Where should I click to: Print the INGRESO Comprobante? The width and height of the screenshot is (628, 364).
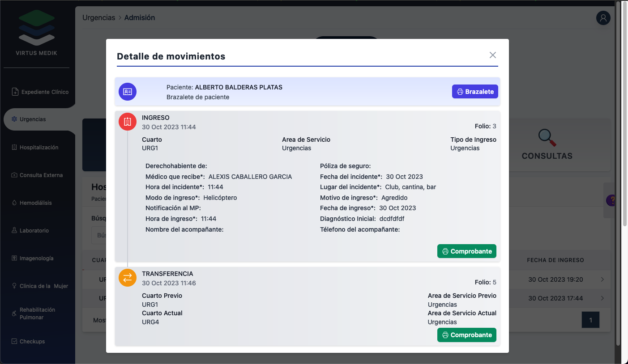pos(466,251)
